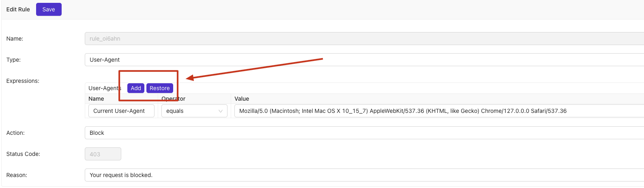Click the Type: label

tap(13, 60)
